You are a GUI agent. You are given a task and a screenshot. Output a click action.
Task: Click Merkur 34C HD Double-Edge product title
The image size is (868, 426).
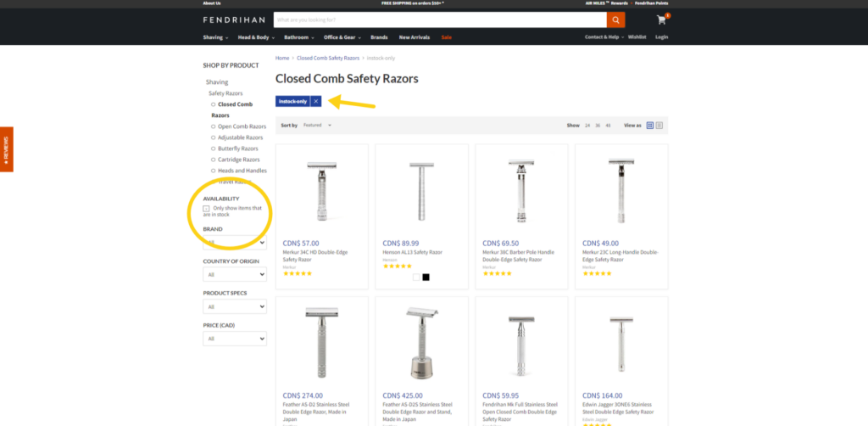click(315, 255)
